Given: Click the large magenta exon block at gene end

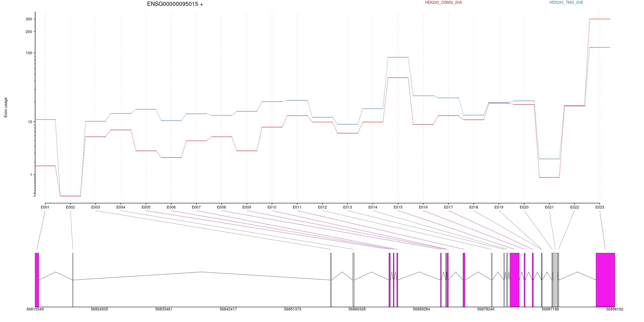Looking at the screenshot, I should (605, 280).
